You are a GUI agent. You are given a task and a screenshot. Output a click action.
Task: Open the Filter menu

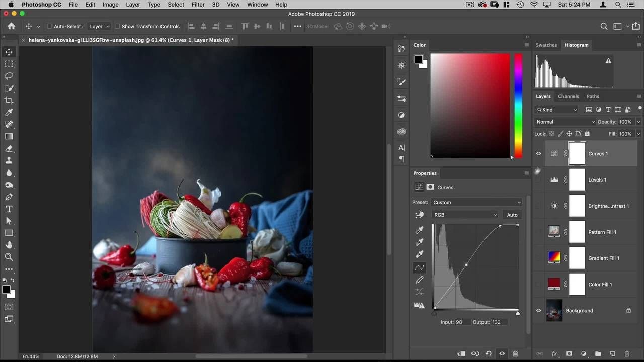[198, 5]
